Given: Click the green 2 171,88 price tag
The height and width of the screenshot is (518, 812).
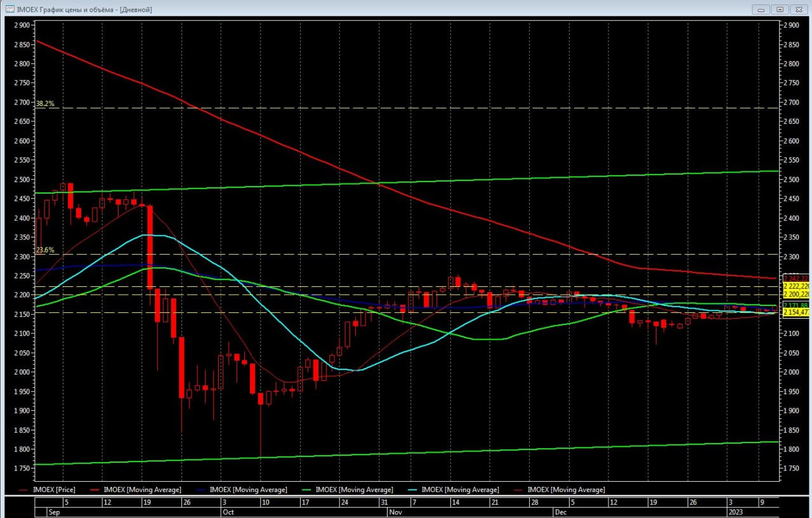Looking at the screenshot, I should [796, 305].
